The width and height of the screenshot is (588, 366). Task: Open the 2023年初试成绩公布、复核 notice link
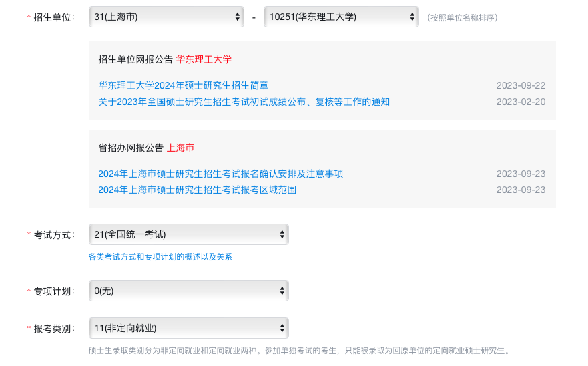tap(244, 102)
